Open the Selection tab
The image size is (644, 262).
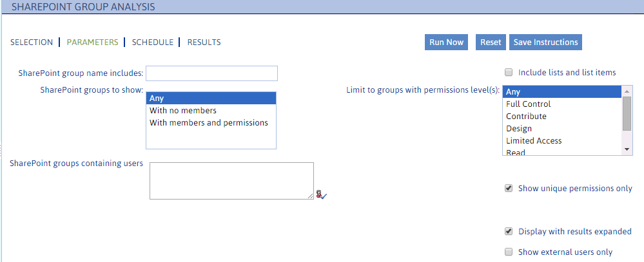tap(32, 42)
